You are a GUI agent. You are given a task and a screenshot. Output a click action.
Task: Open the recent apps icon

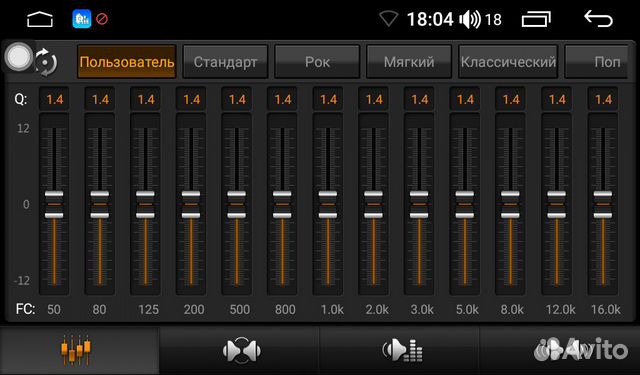click(x=536, y=19)
